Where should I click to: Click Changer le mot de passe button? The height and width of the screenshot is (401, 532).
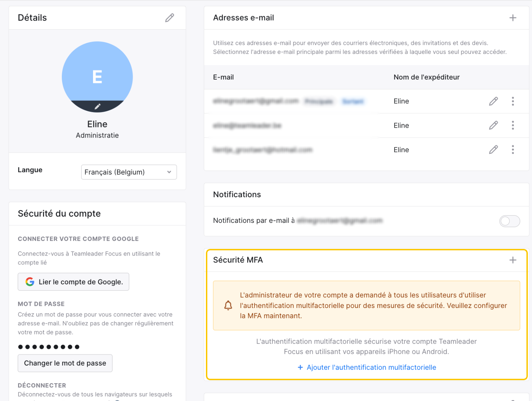click(x=65, y=363)
